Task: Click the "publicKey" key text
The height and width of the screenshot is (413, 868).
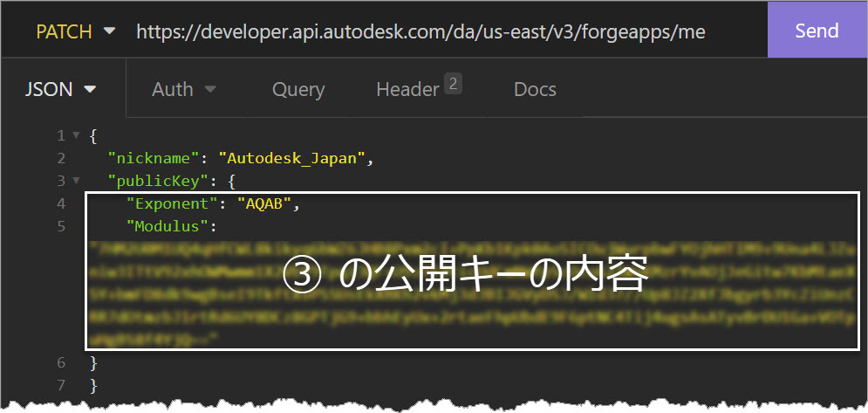Action: click(x=158, y=181)
